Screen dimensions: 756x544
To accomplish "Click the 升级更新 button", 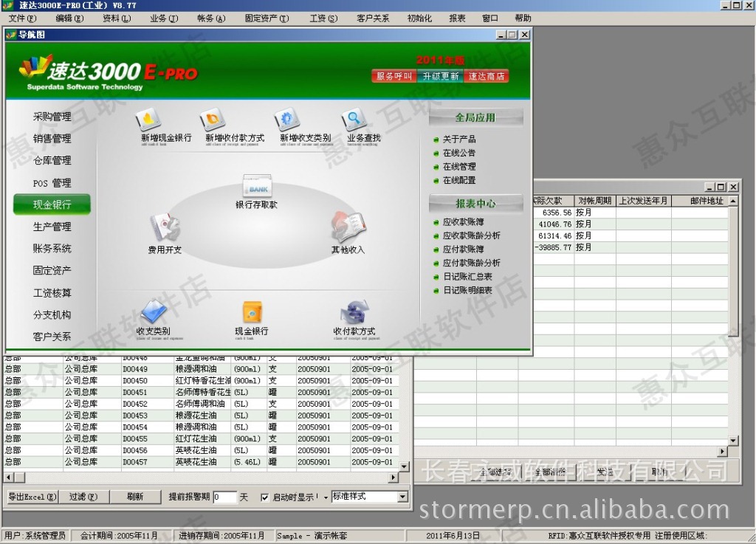I will click(x=440, y=76).
